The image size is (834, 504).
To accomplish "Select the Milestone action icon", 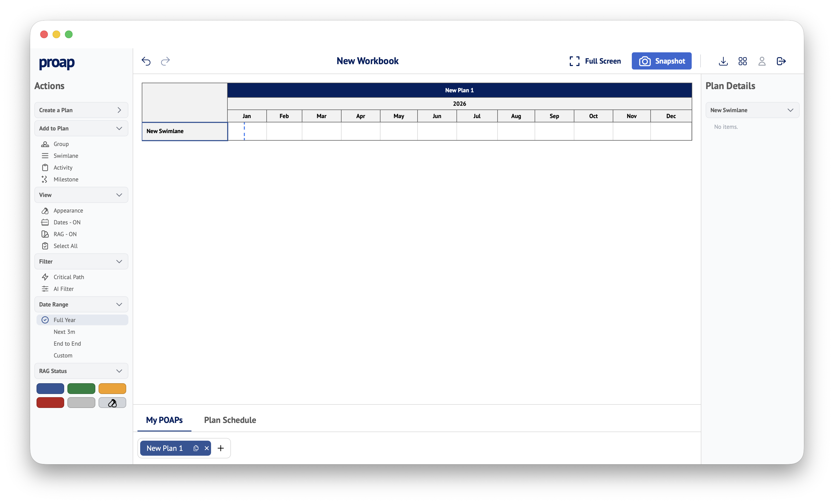I will click(x=45, y=179).
